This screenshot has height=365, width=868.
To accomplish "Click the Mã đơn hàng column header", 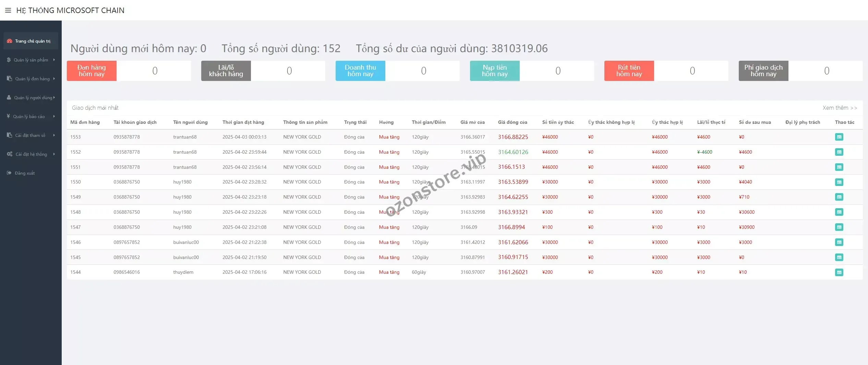I will pyautogui.click(x=85, y=122).
